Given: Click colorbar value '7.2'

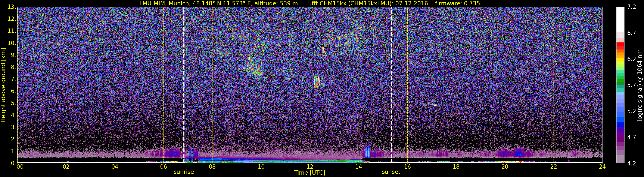Looking at the screenshot, I should click(632, 7).
